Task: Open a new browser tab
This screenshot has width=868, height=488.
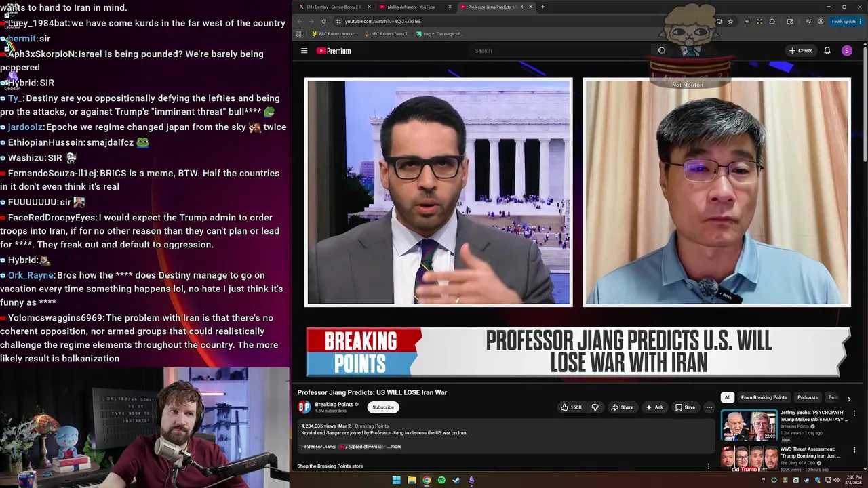Action: tap(542, 7)
